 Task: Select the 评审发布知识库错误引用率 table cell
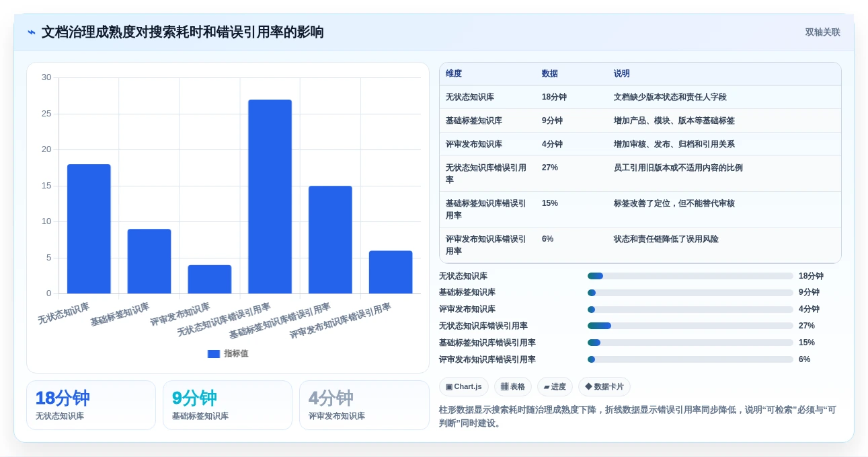[x=486, y=245]
